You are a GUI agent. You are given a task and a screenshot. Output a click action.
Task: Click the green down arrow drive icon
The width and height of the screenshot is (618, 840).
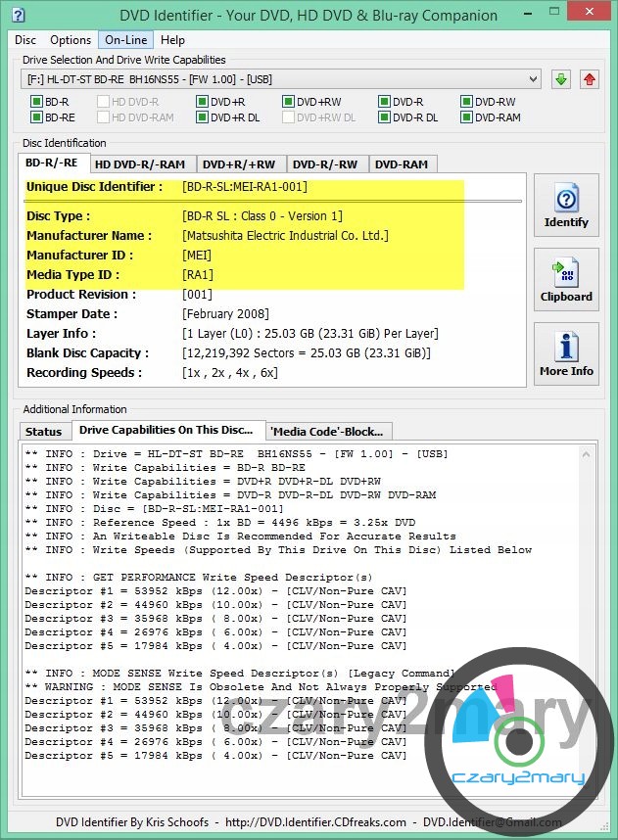[x=561, y=79]
